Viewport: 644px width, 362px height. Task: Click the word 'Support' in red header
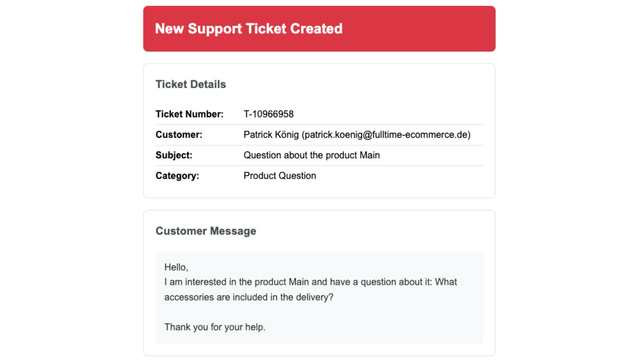point(215,29)
